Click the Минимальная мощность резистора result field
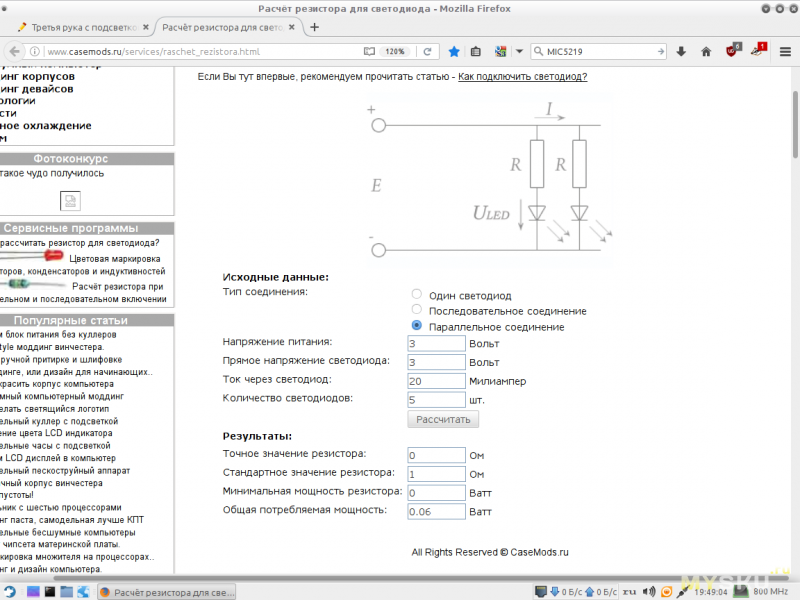This screenshot has height=600, width=800. (x=436, y=493)
